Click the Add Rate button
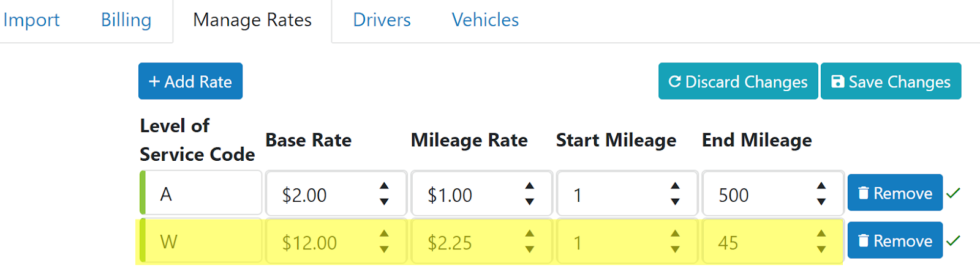Viewport: 980px width, 277px height. 190,81
